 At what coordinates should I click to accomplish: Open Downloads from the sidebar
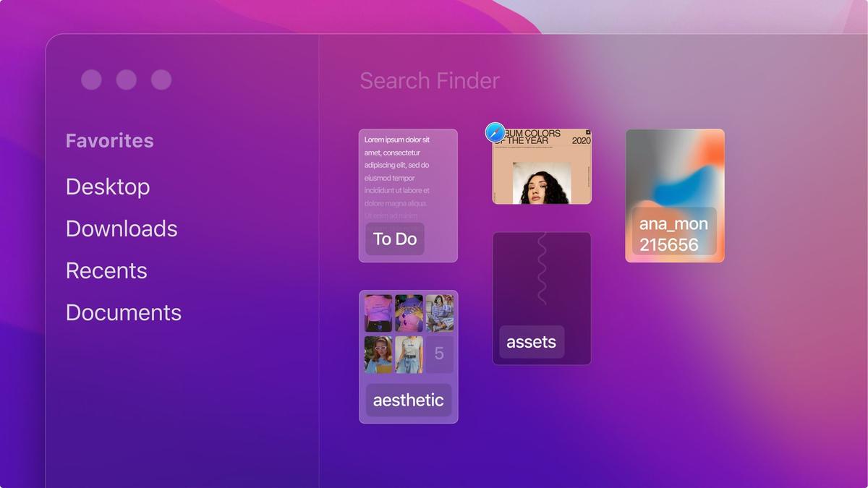coord(122,228)
